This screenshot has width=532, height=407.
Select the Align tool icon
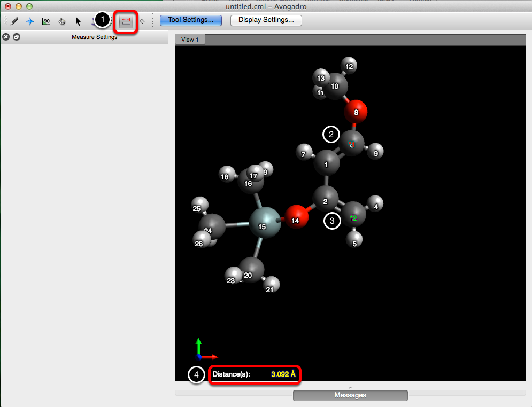click(x=143, y=21)
